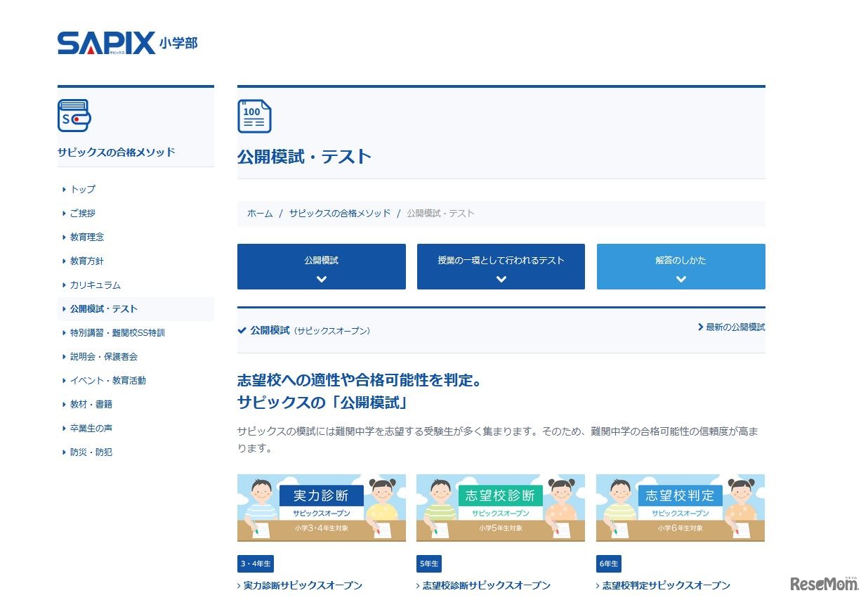Click the ホーム breadcrumb link
This screenshot has width=868, height=600.
point(260,213)
